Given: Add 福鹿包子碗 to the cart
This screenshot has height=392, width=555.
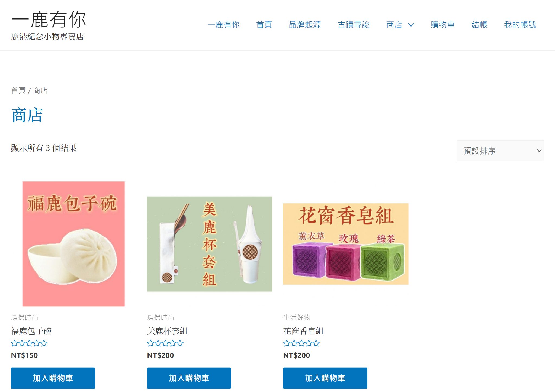Looking at the screenshot, I should click(x=53, y=378).
